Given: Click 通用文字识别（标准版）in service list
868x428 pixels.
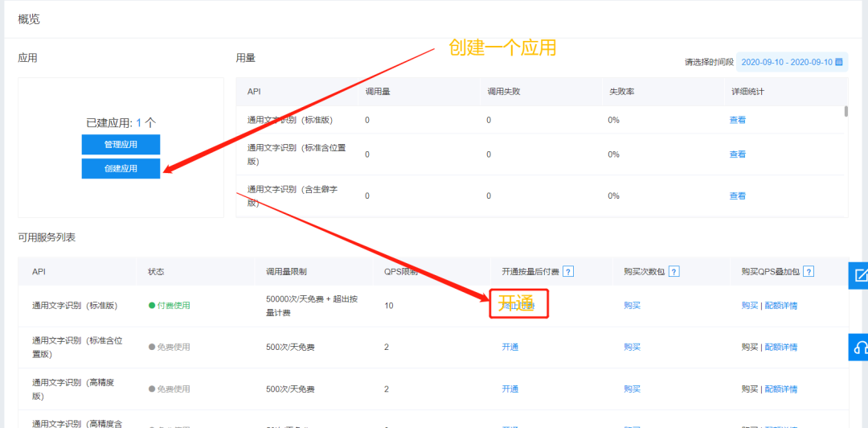Looking at the screenshot, I should click(x=75, y=306).
